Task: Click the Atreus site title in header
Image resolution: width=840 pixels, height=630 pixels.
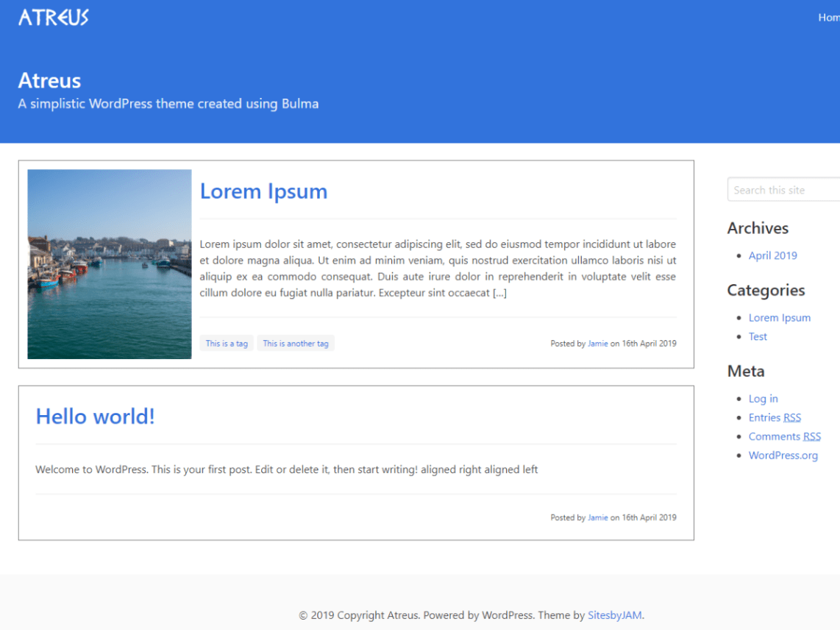Action: point(49,81)
